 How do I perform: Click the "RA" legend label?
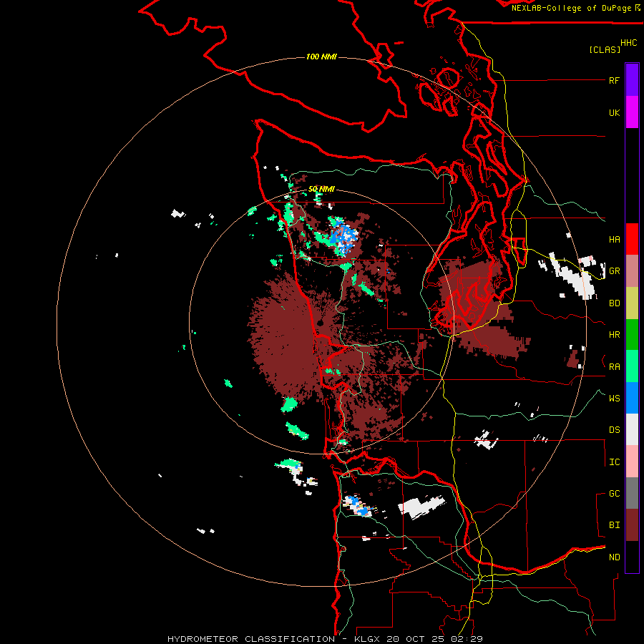click(614, 367)
